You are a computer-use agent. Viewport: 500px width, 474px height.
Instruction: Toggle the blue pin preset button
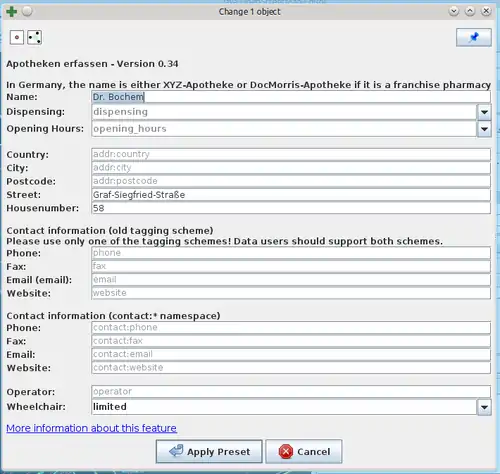pos(473,37)
